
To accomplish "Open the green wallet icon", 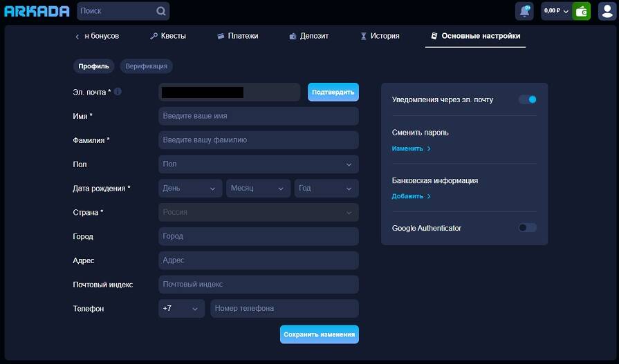I will pos(581,11).
